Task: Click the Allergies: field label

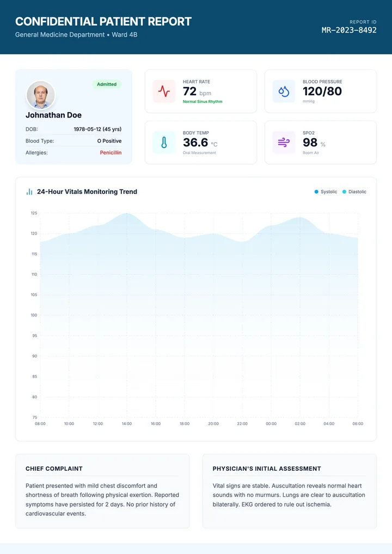Action: (36, 152)
